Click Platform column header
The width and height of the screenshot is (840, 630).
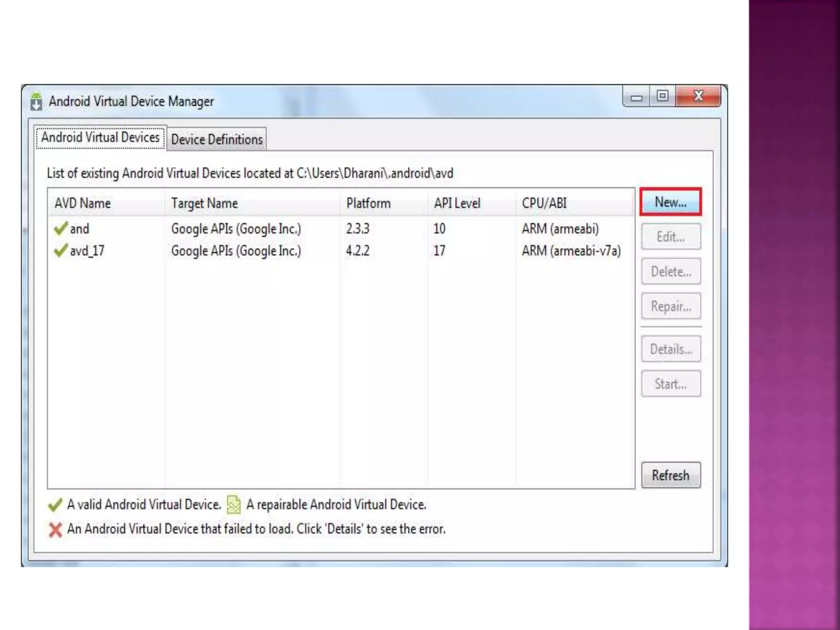coord(368,203)
